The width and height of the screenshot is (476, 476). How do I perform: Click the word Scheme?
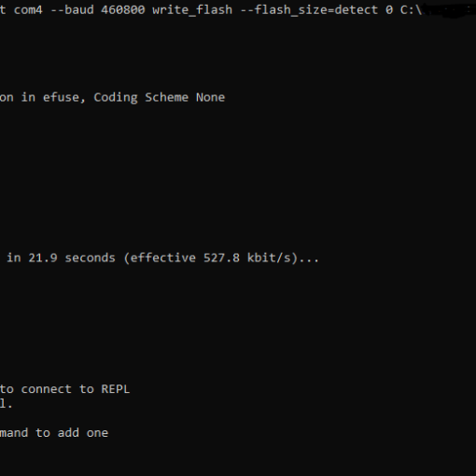point(167,98)
